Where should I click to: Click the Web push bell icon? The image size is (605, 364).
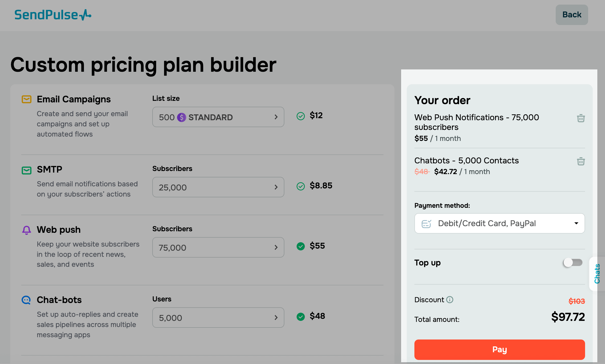tap(27, 230)
